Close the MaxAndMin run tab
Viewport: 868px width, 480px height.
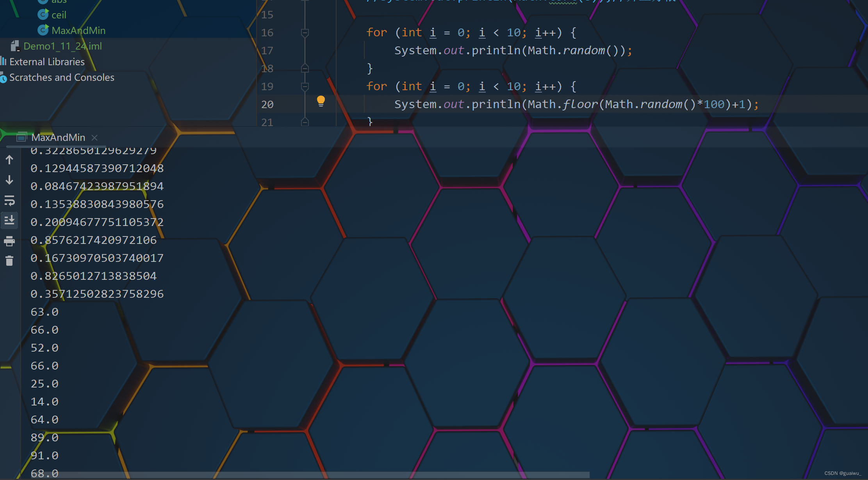94,137
